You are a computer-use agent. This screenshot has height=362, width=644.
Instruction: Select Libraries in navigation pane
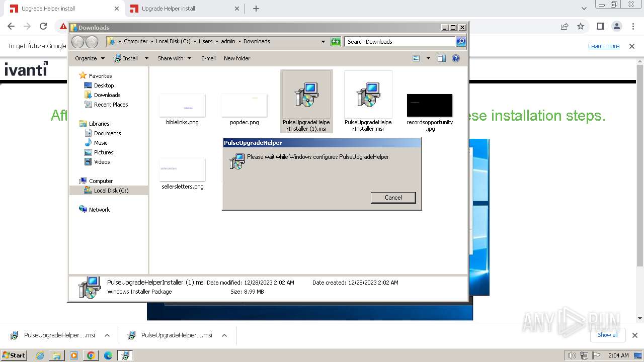click(x=99, y=124)
